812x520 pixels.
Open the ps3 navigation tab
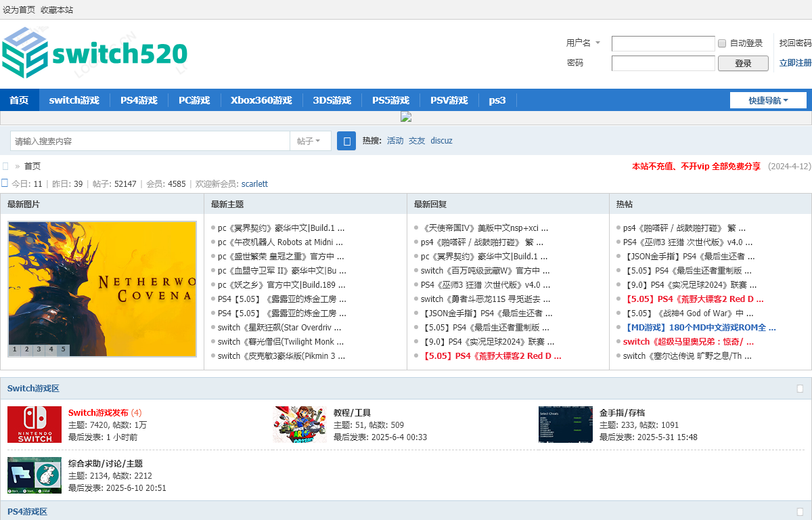pos(497,100)
